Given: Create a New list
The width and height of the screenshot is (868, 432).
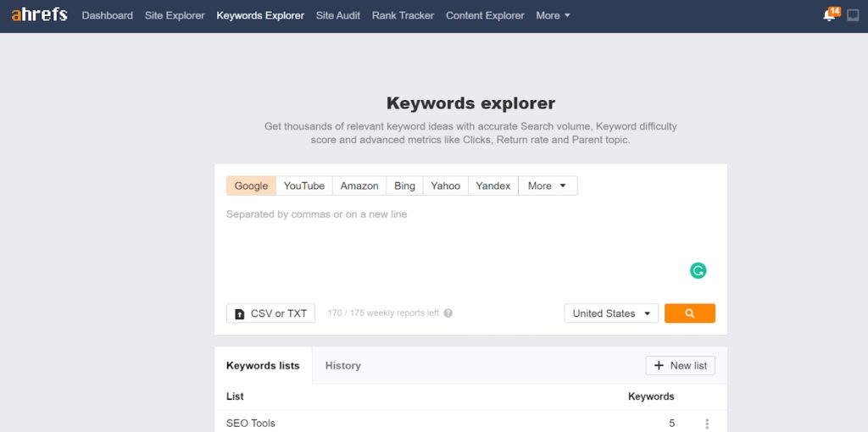Looking at the screenshot, I should (x=681, y=366).
